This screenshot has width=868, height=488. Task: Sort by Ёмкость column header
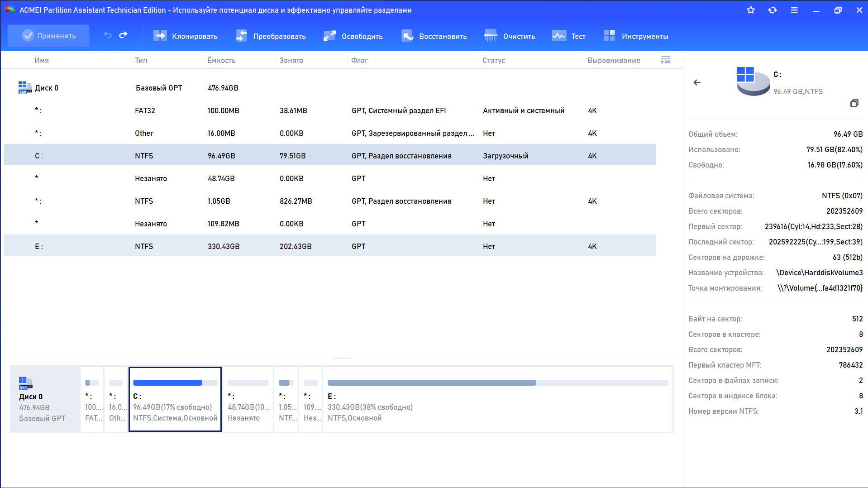(221, 60)
